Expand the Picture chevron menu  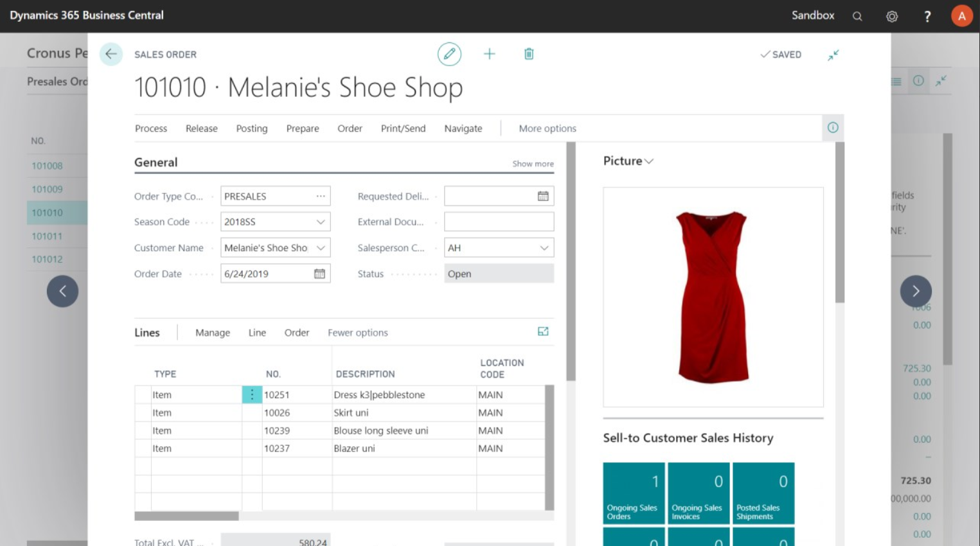point(648,161)
